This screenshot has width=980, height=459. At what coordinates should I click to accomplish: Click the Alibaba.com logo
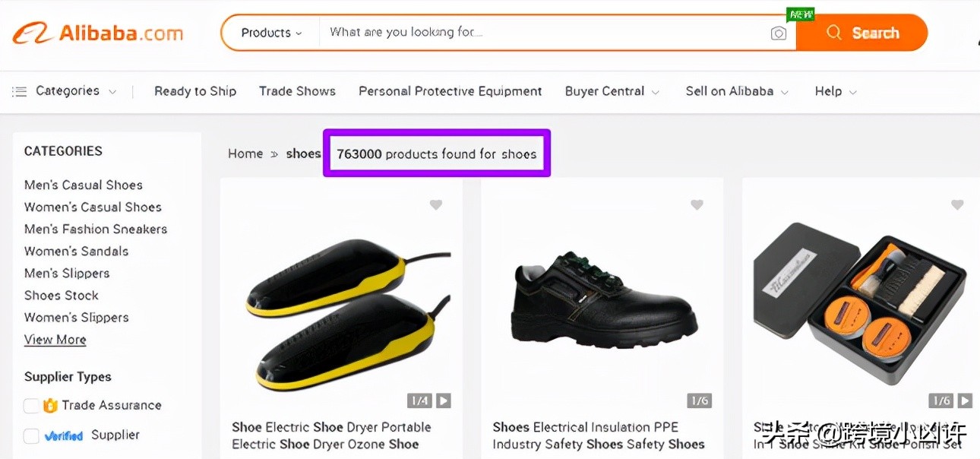pyautogui.click(x=98, y=33)
